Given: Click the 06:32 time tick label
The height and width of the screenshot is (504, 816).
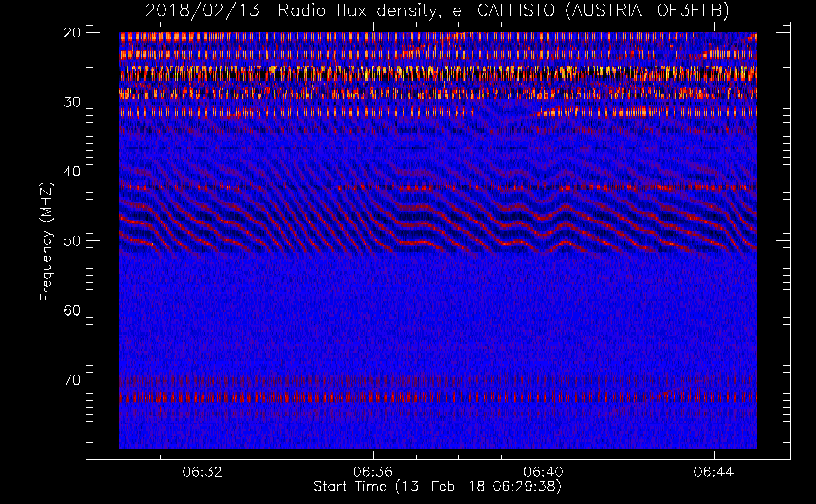Looking at the screenshot, I should click(x=203, y=472).
